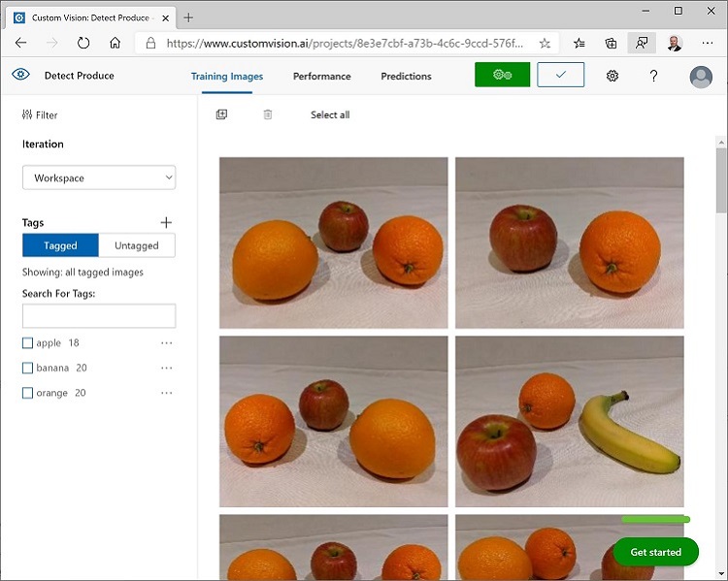Click the delete trash icon
Image resolution: width=728 pixels, height=581 pixels.
(x=268, y=114)
